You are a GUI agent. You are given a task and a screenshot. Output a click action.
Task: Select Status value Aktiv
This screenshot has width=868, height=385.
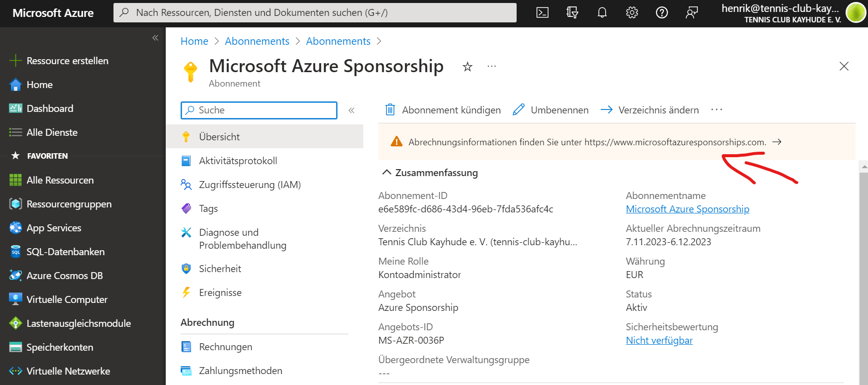637,307
